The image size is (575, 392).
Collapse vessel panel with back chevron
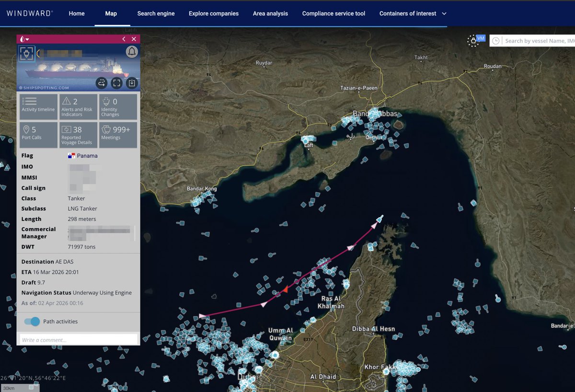[x=124, y=39]
